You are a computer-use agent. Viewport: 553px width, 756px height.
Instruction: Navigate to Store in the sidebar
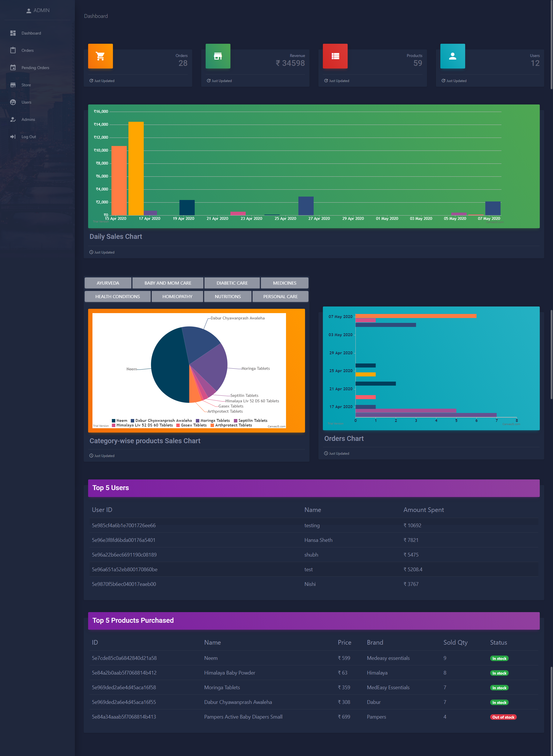(37, 85)
